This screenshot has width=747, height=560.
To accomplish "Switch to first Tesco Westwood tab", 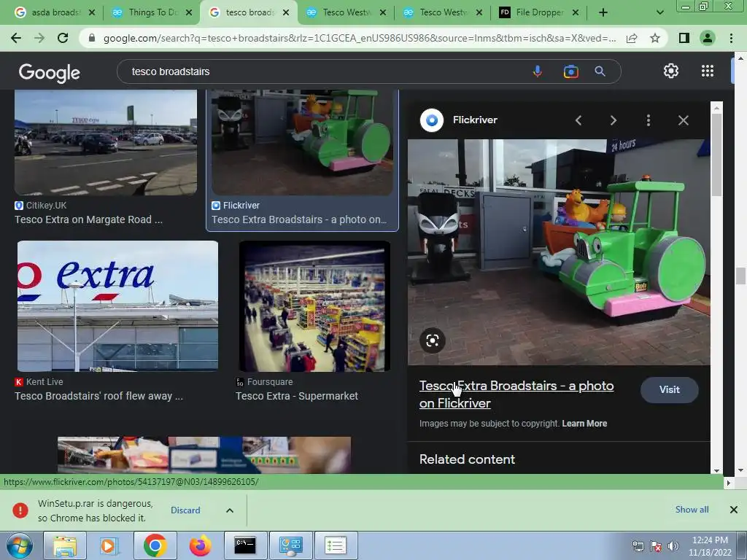I will pyautogui.click(x=344, y=12).
